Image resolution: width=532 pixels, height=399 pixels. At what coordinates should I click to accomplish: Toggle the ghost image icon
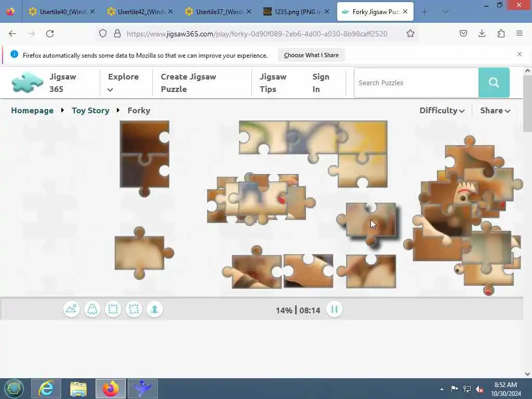(x=92, y=310)
